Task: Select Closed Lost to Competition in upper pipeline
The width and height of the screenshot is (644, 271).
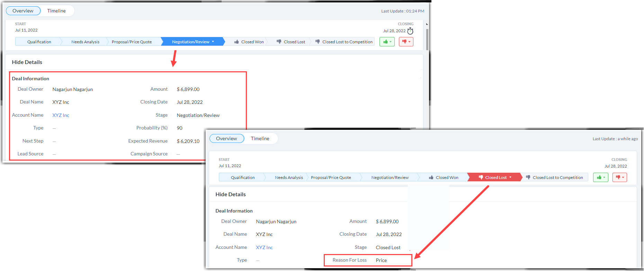Action: pyautogui.click(x=344, y=42)
